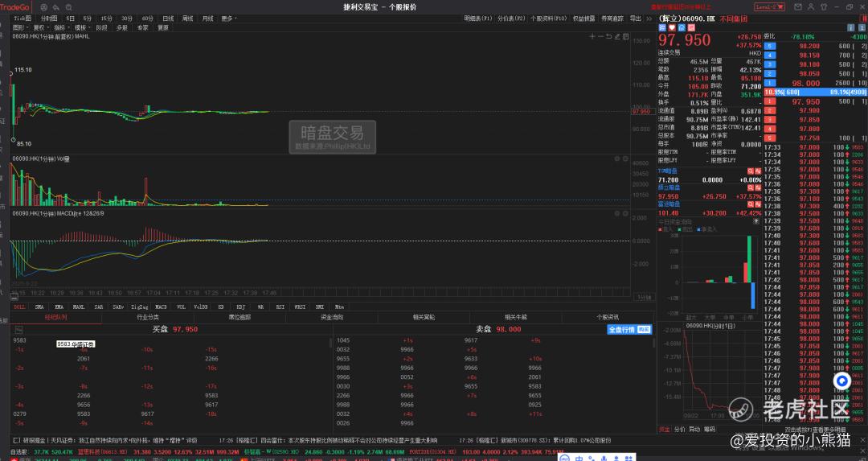The width and height of the screenshot is (868, 461).
Task: Select 日线 timeframe
Action: (x=168, y=19)
